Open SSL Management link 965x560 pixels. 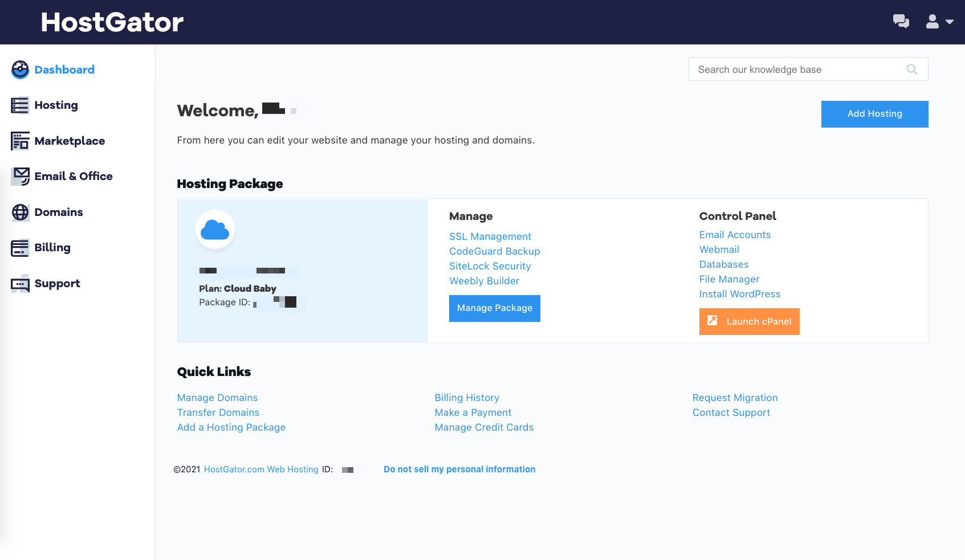(x=490, y=236)
